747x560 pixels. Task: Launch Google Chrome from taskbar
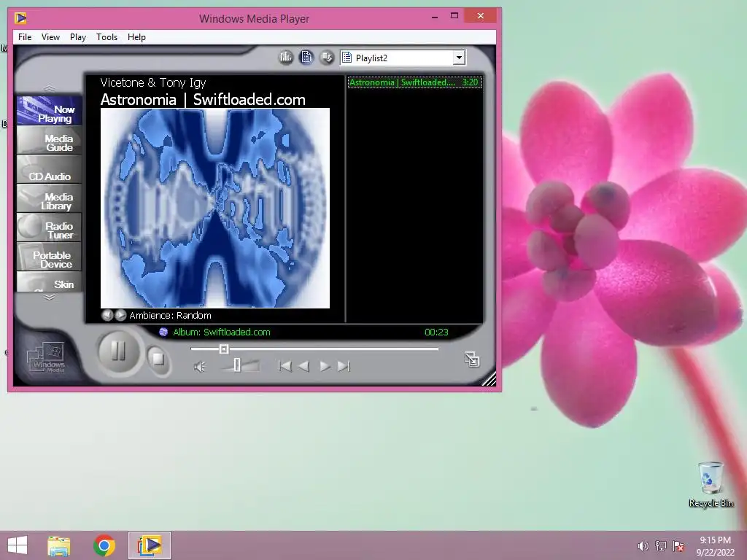[104, 545]
